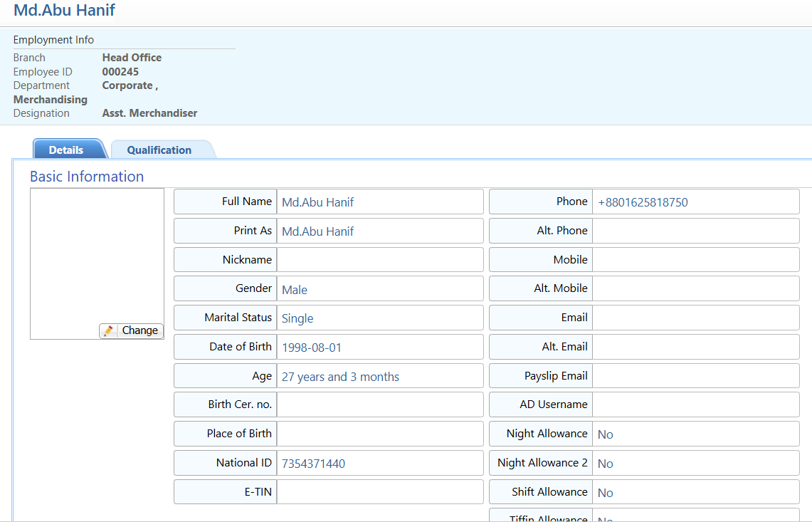Click the Date of Birth field
This screenshot has height=522, width=812.
pos(379,348)
